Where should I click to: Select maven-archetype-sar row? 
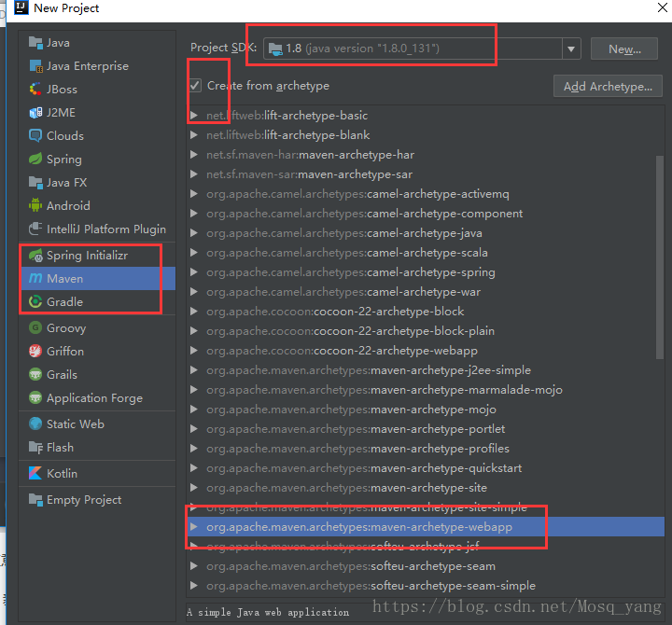coord(426,174)
